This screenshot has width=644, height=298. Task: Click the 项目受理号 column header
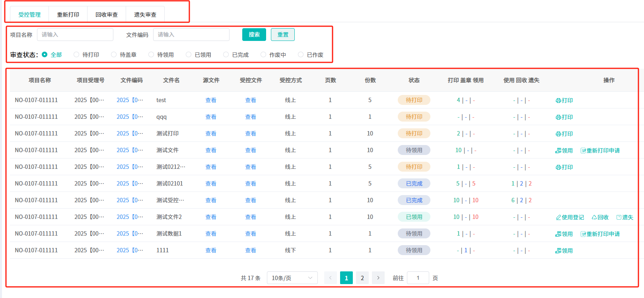[91, 80]
